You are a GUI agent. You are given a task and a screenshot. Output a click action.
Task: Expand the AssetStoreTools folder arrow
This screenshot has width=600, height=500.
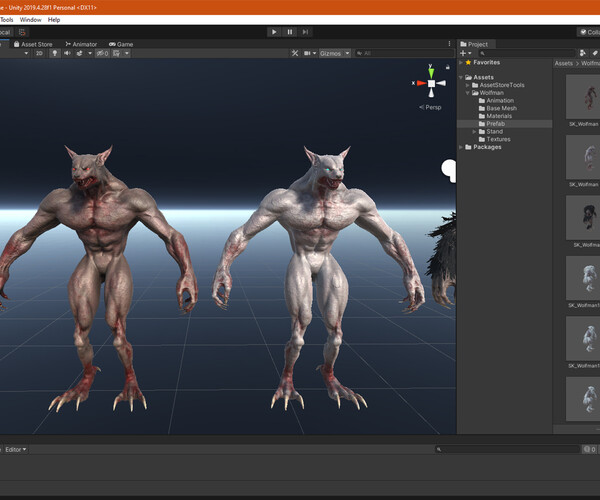[468, 85]
